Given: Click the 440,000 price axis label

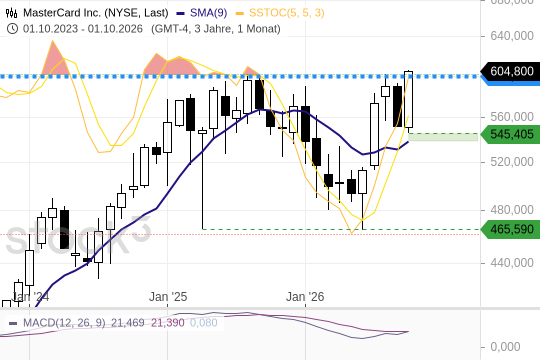Looking at the screenshot, I should click(512, 263).
